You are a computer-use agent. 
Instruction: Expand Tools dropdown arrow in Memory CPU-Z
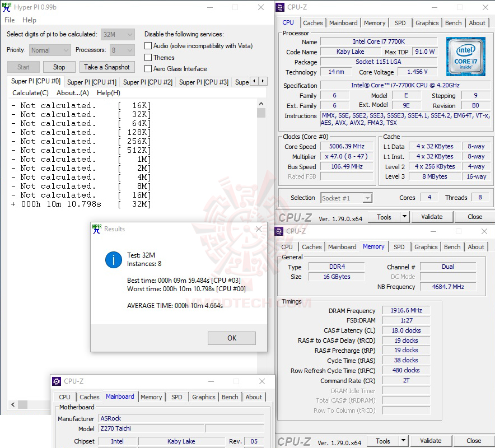click(404, 441)
